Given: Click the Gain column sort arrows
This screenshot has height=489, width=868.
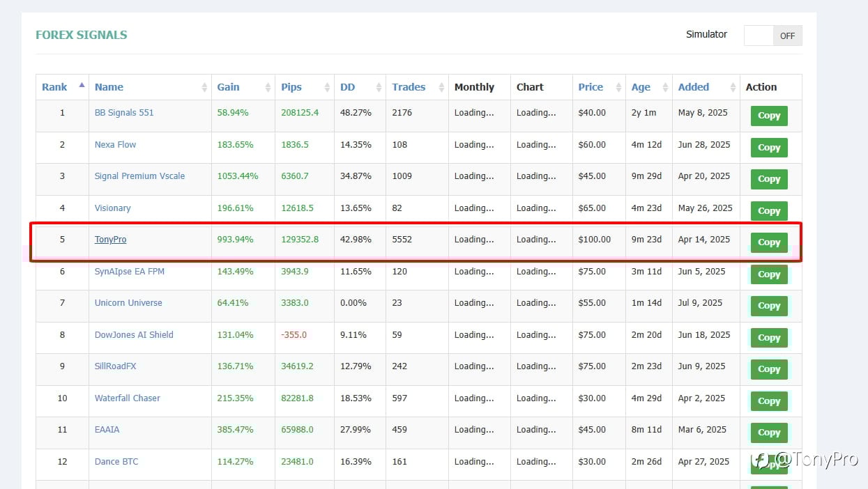Looking at the screenshot, I should click(x=268, y=87).
